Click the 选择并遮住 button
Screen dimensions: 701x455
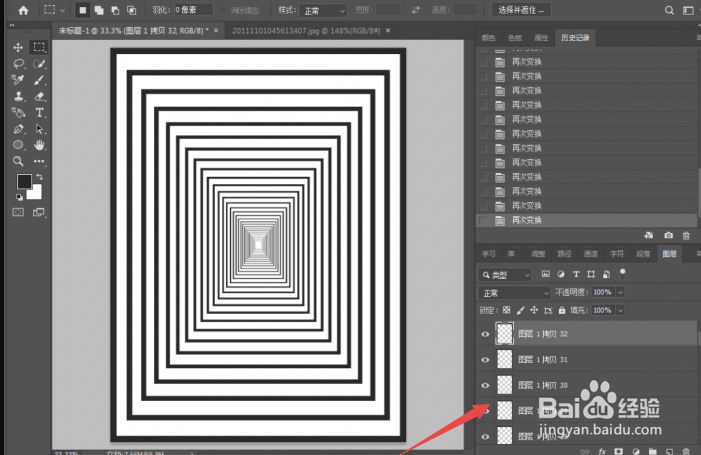[x=521, y=10]
